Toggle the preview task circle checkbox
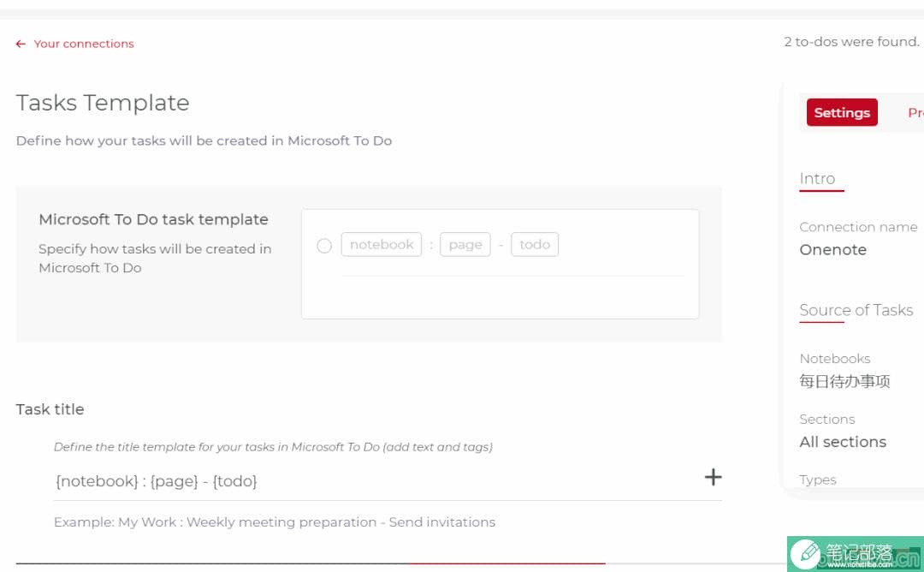 click(324, 245)
